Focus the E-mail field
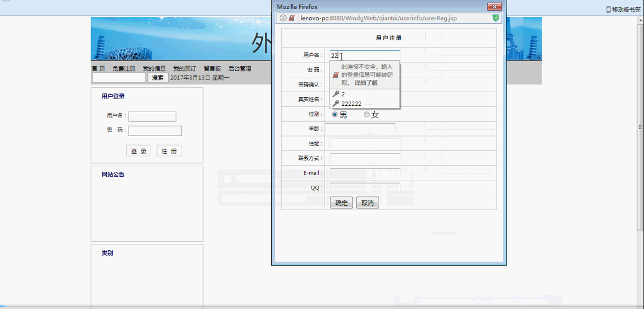This screenshot has height=309, width=644. (365, 173)
